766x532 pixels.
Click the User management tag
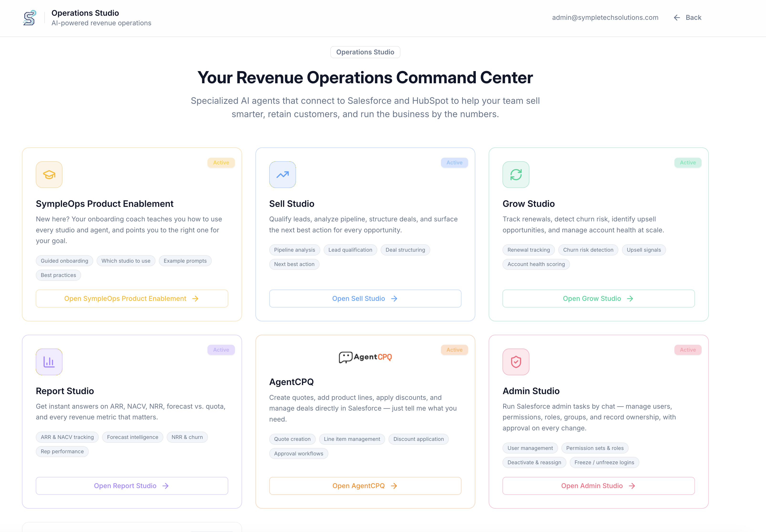[530, 448]
